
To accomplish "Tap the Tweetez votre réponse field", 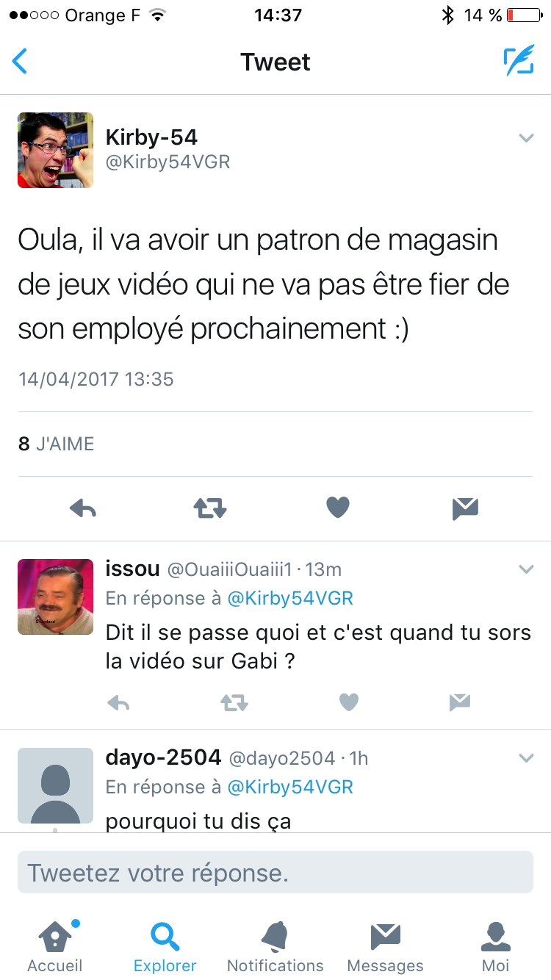I will click(x=275, y=873).
